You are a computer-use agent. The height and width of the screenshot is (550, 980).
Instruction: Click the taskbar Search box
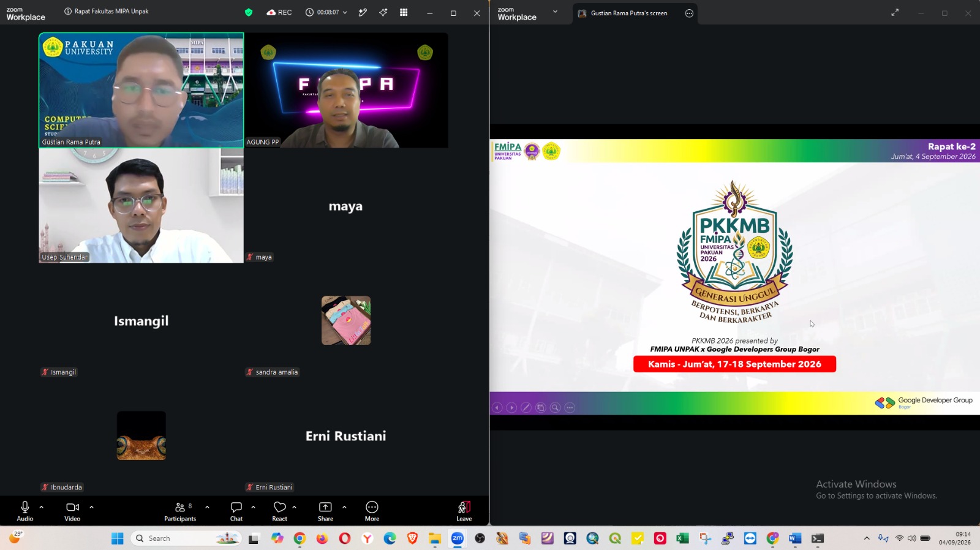[186, 538]
